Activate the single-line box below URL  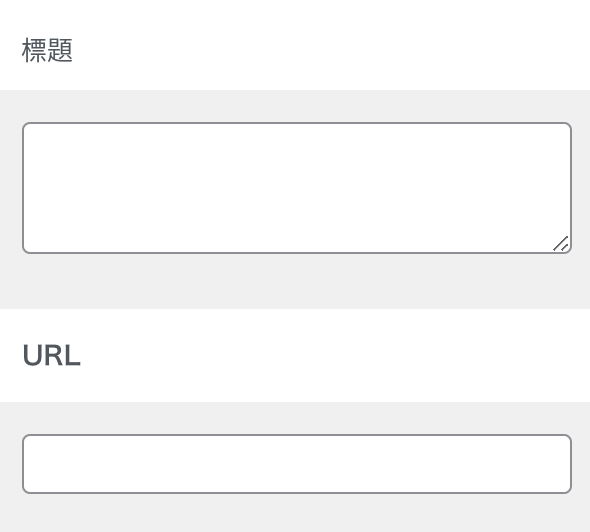(297, 464)
